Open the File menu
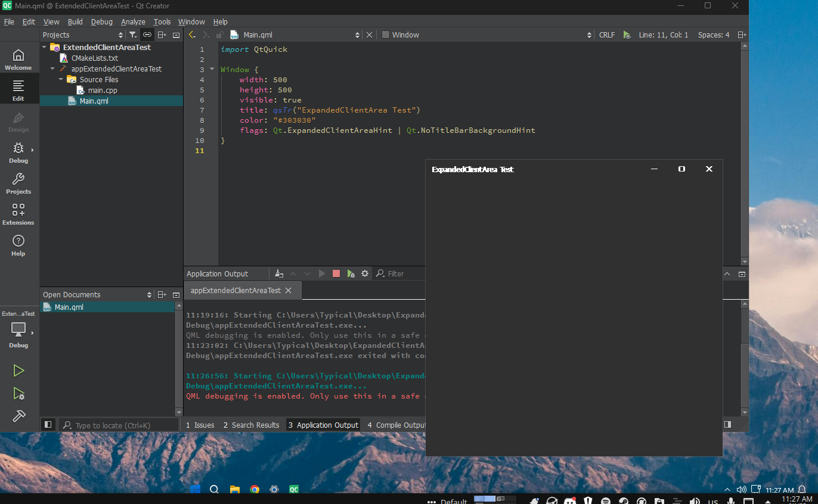The image size is (818, 504). [9, 22]
